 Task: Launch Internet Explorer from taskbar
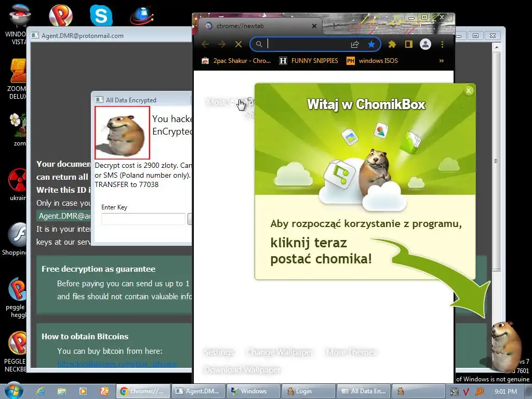pos(41,392)
